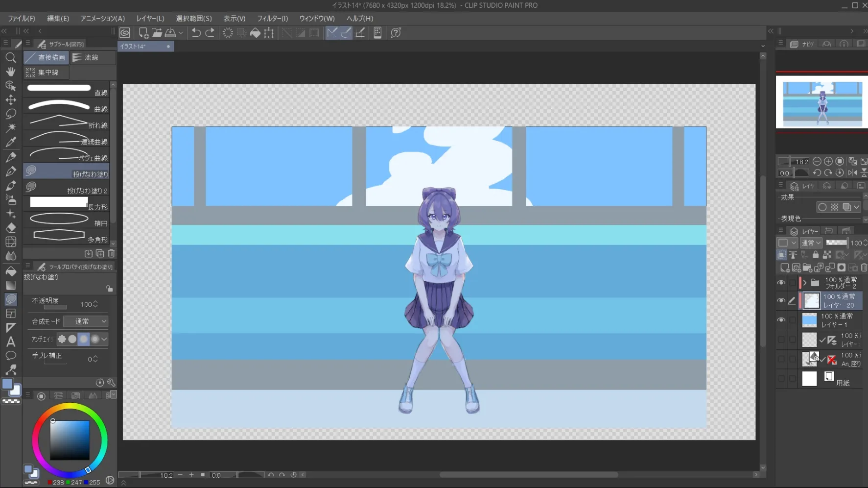Open the canvas tab list dropdown arrow
The image size is (868, 488).
[763, 47]
